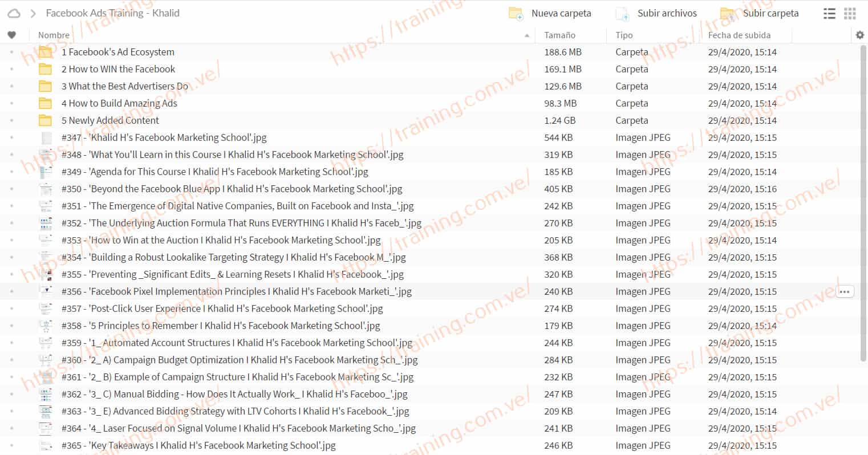This screenshot has width=868, height=455.
Task: Toggle sort arrow in Nombre column
Action: 526,35
